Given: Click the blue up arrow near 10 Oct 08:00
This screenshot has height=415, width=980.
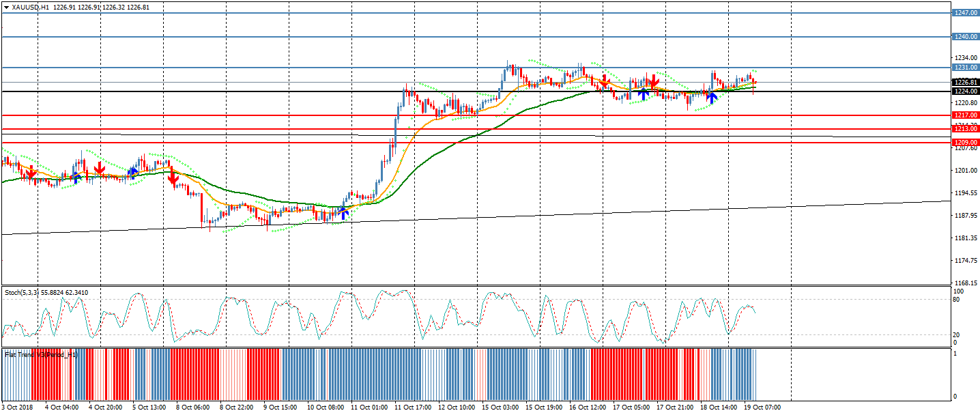Looking at the screenshot, I should click(x=343, y=213).
